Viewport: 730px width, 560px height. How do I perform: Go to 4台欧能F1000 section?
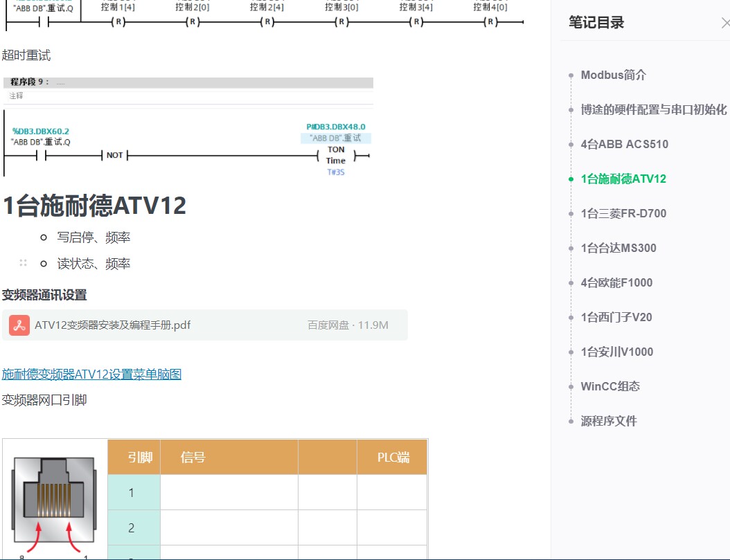coord(616,283)
